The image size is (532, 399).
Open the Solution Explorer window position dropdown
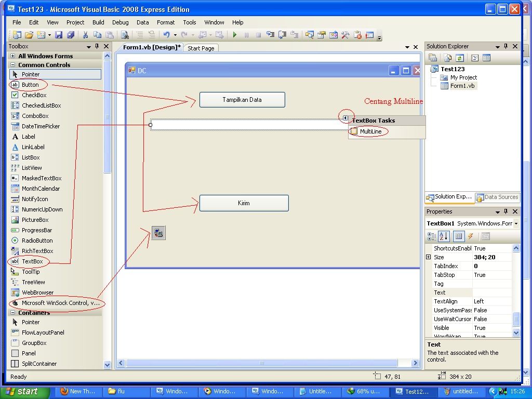click(x=497, y=46)
